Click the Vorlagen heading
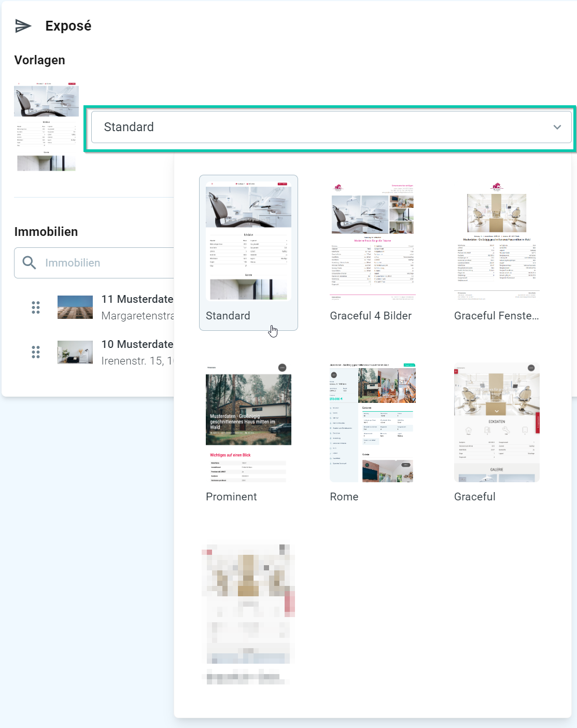577x728 pixels. [x=40, y=60]
